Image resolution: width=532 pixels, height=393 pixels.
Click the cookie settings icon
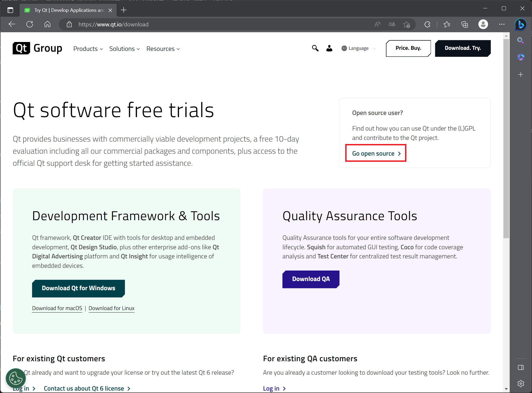(16, 378)
